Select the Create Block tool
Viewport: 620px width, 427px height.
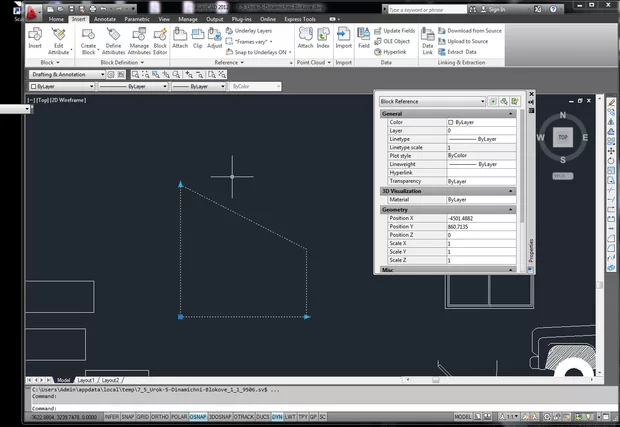tap(88, 36)
